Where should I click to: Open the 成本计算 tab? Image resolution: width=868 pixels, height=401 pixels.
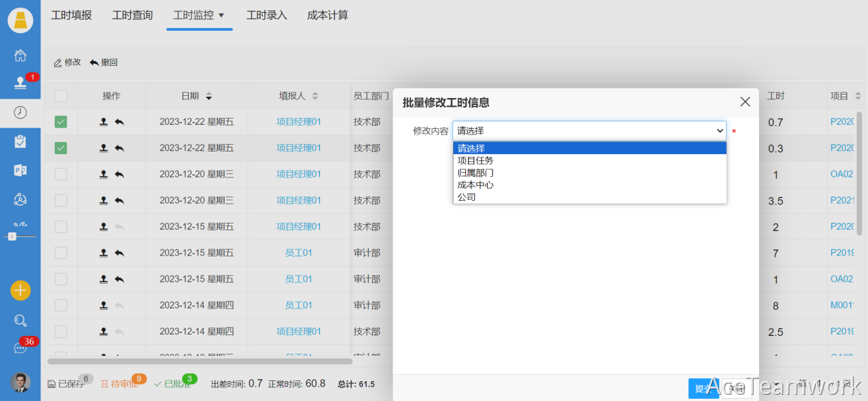[x=327, y=15]
